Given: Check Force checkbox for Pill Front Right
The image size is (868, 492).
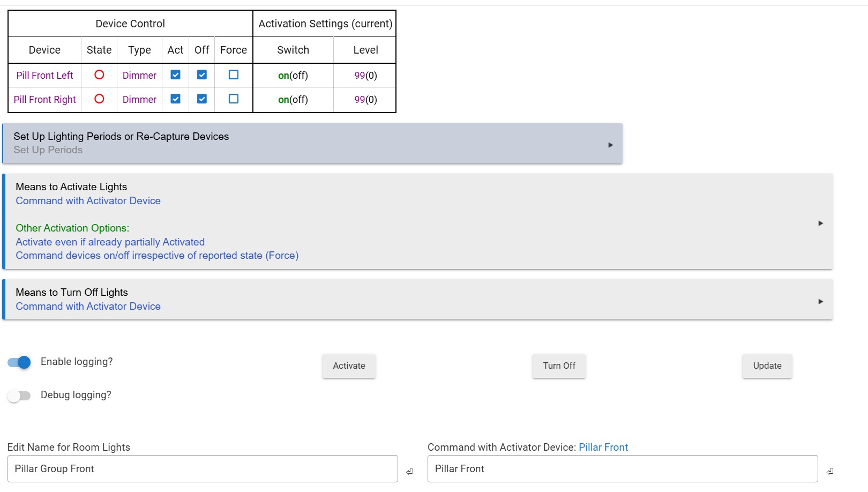Looking at the screenshot, I should click(x=234, y=99).
